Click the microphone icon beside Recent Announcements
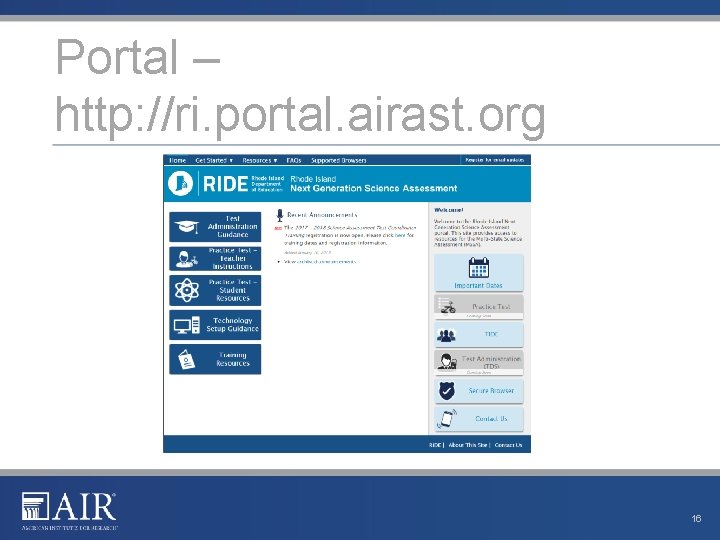 [280, 215]
